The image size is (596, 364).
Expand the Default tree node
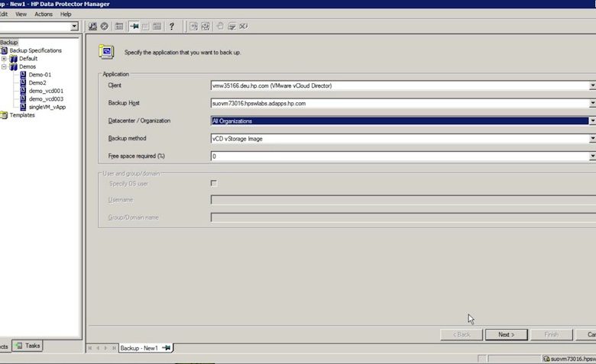click(4, 59)
